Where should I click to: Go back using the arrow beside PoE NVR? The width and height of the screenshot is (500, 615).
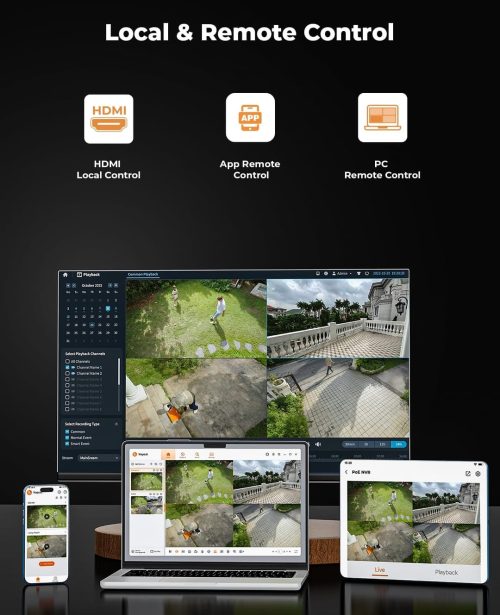click(x=346, y=472)
